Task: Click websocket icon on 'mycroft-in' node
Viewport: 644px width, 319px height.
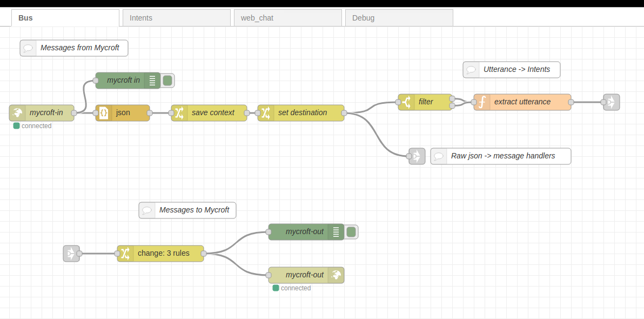Action: click(x=17, y=113)
